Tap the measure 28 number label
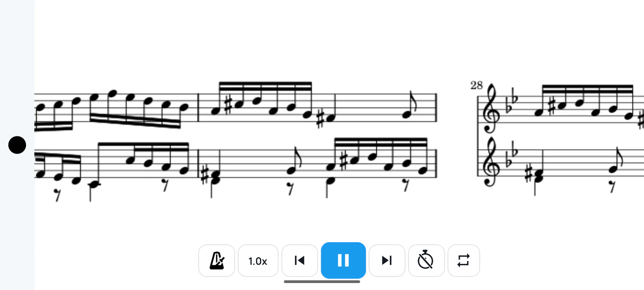The width and height of the screenshot is (644, 290). pos(476,86)
